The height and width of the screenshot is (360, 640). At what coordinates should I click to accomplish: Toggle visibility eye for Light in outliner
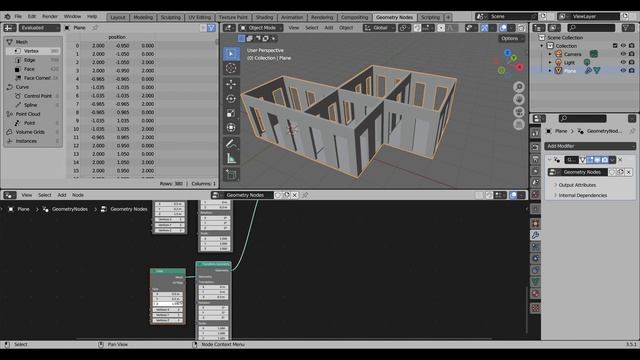coord(623,62)
